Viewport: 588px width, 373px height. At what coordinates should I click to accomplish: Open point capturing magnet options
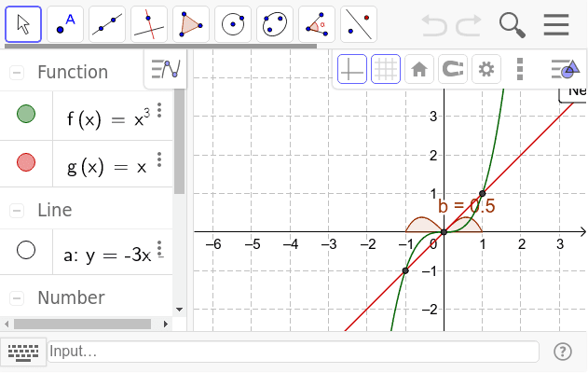click(453, 69)
